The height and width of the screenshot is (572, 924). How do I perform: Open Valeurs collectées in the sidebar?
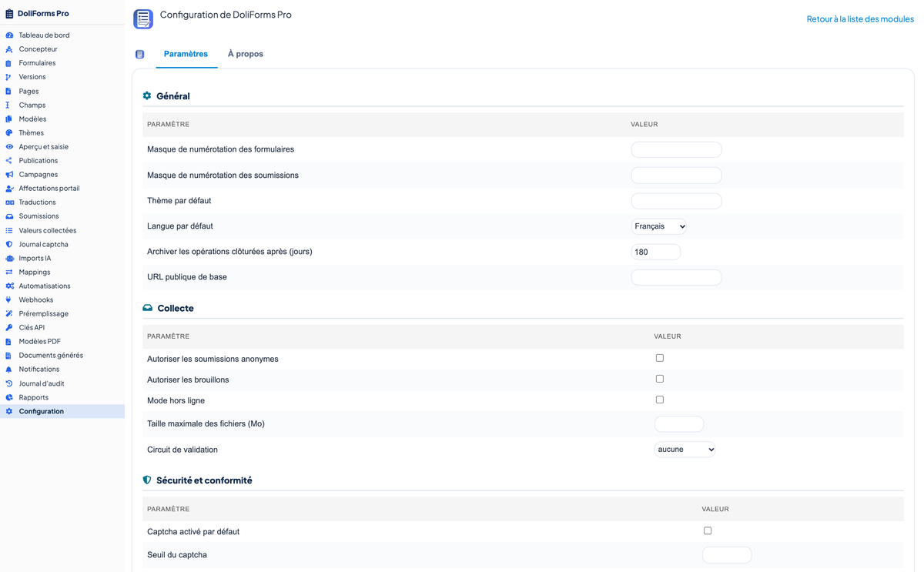coord(48,231)
